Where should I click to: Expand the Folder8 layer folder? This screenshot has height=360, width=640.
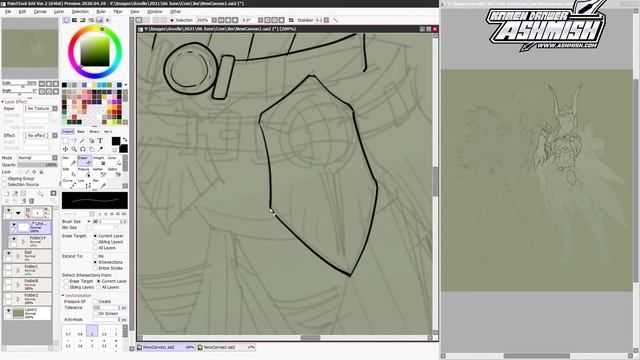18,285
